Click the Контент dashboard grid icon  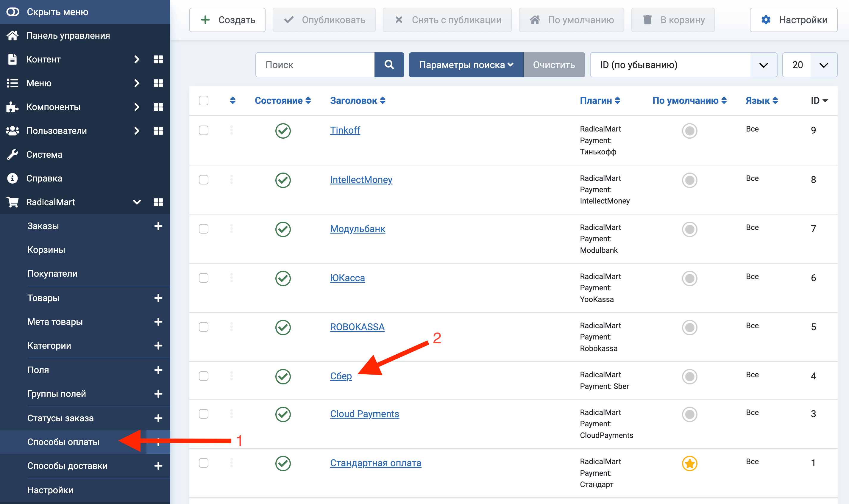[158, 60]
